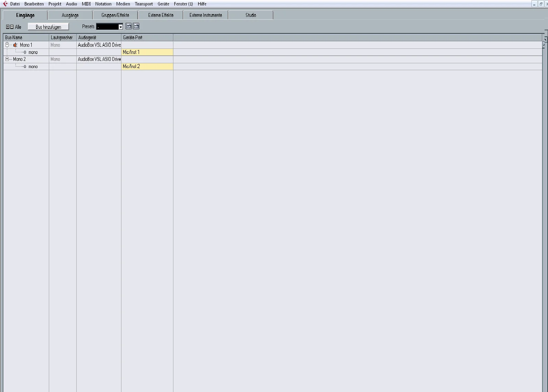Click the Mono speaker cell in the Mono 2 row
The image size is (548, 392).
(63, 59)
